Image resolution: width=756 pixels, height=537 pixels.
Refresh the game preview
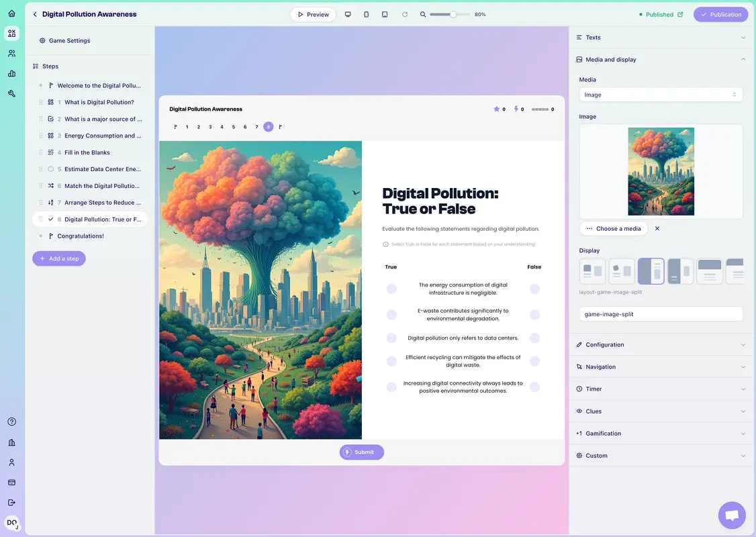(x=403, y=14)
